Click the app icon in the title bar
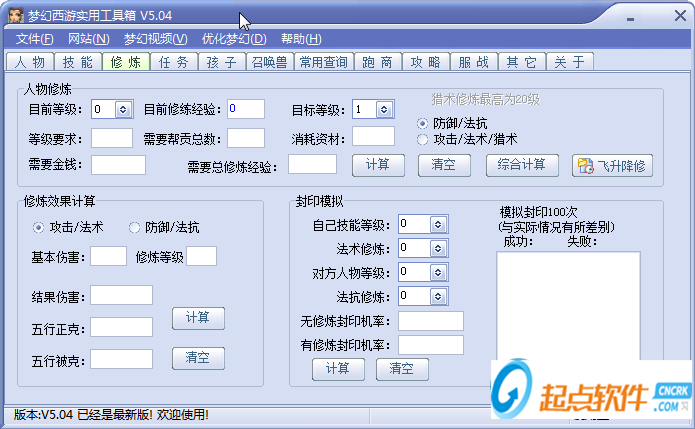695x429 pixels. [16, 16]
